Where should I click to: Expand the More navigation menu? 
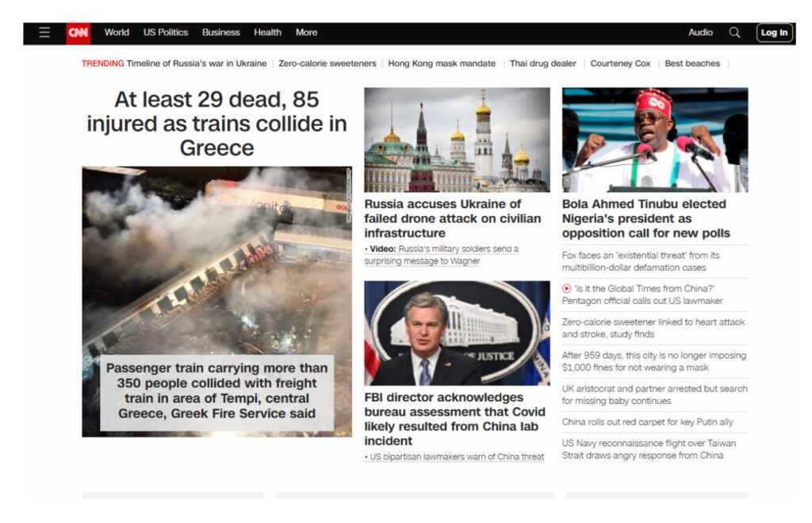pyautogui.click(x=306, y=33)
